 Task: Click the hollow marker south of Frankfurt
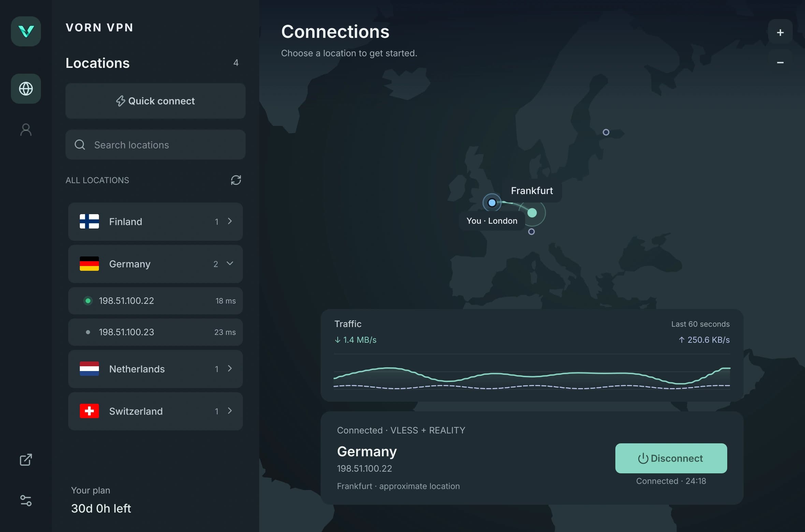[531, 232]
